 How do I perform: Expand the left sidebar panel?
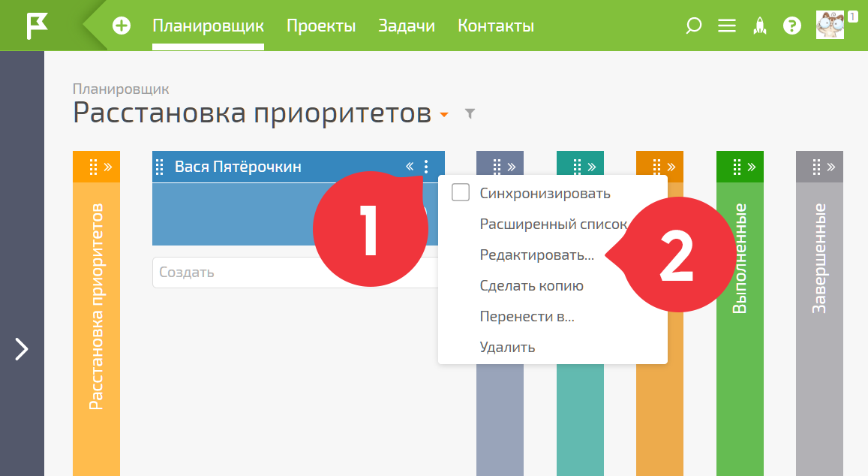(x=22, y=349)
